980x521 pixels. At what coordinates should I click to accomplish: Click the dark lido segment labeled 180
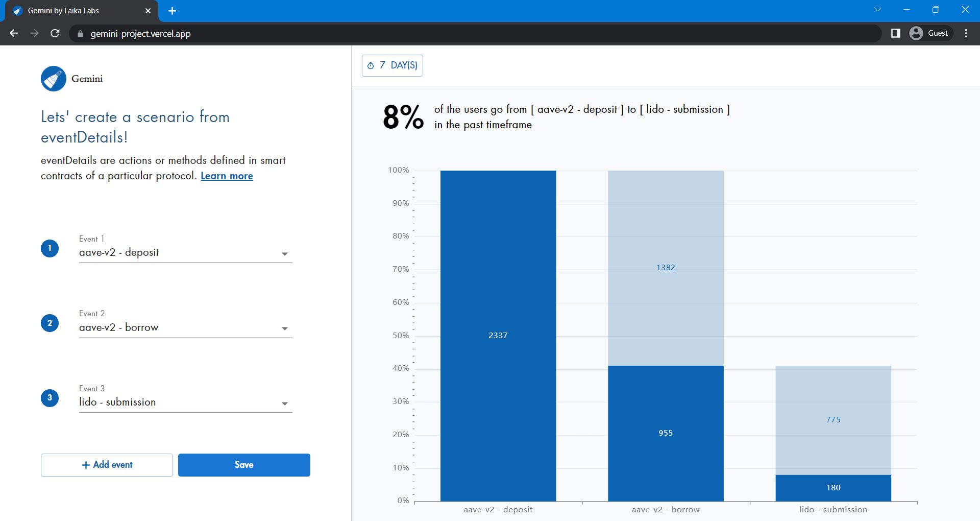pyautogui.click(x=834, y=488)
